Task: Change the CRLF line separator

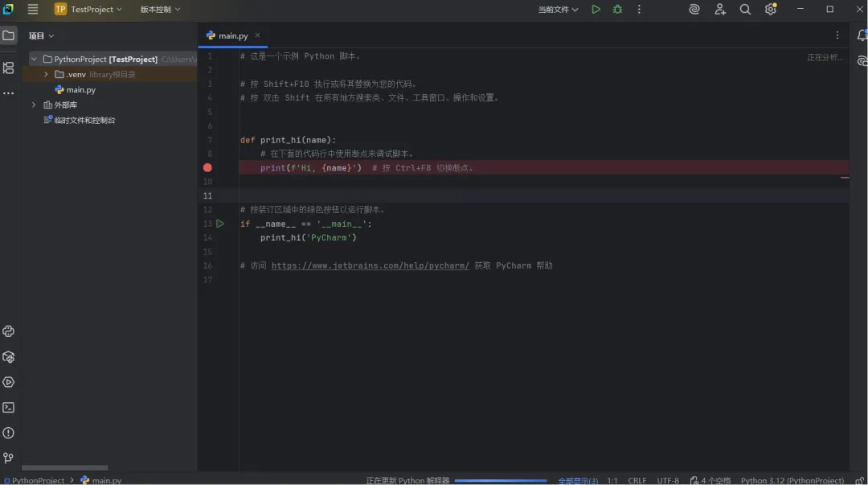Action: click(637, 480)
